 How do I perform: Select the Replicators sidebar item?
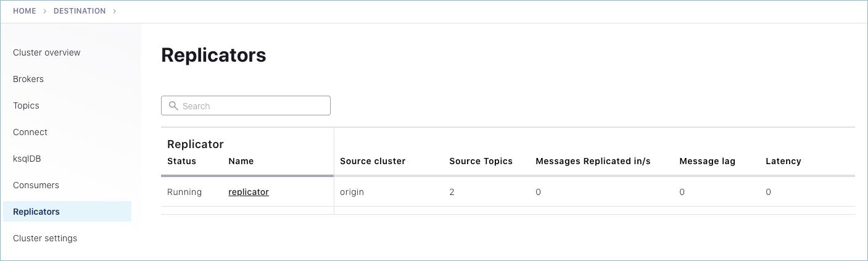pos(36,212)
